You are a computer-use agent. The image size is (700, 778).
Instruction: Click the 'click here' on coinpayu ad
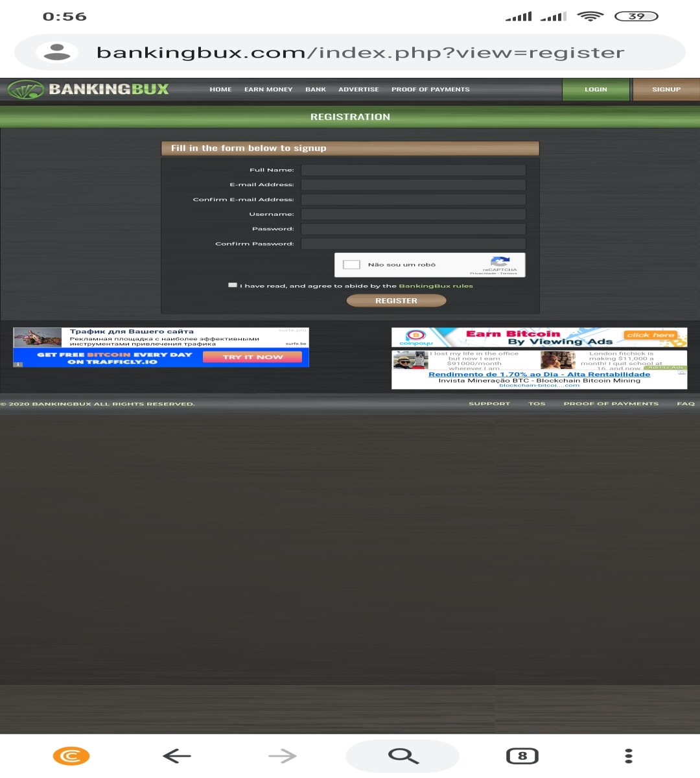tap(651, 335)
